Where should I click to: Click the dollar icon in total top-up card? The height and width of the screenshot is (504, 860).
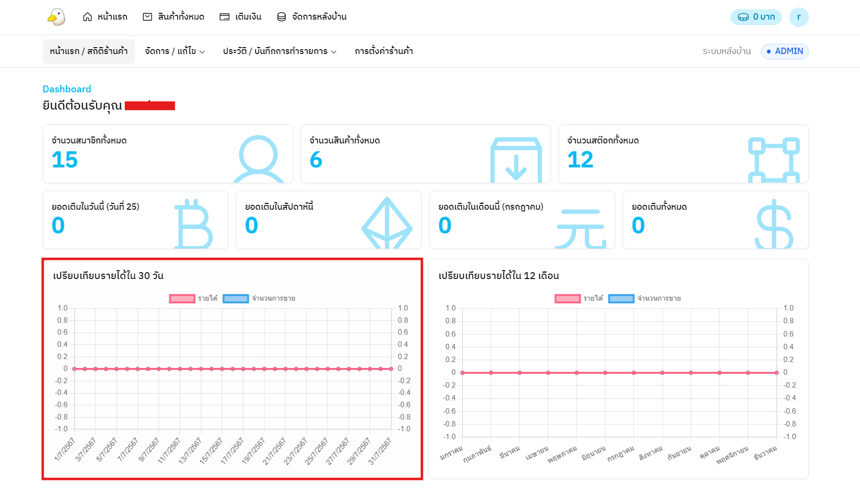(x=774, y=224)
